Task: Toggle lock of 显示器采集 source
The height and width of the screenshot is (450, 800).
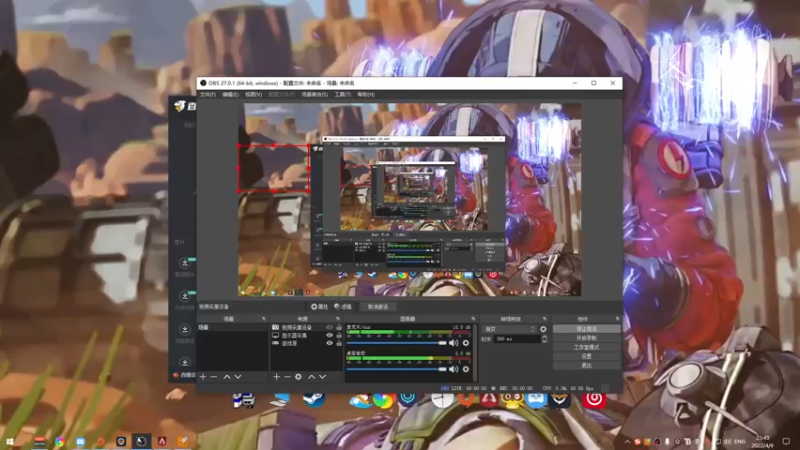Action: [x=339, y=336]
